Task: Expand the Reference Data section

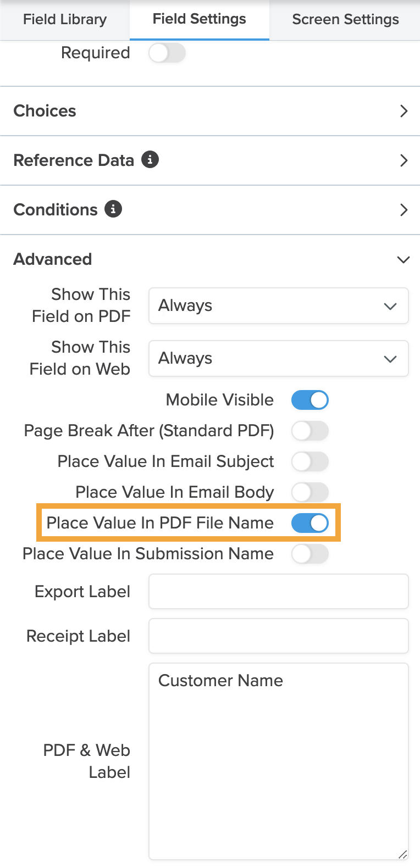Action: tap(404, 160)
